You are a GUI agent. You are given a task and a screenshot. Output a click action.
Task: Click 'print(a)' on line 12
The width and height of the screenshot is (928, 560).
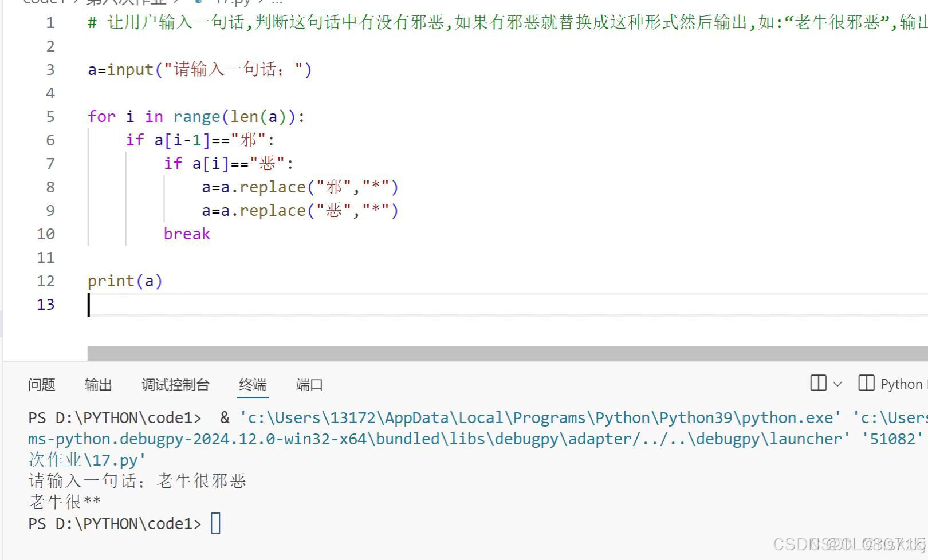[125, 281]
